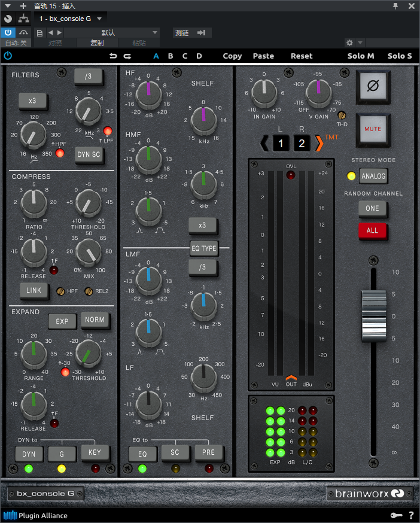Open the track dropdown arrow at top-left
Viewport: 420px width, 523px height.
[x=8, y=6]
